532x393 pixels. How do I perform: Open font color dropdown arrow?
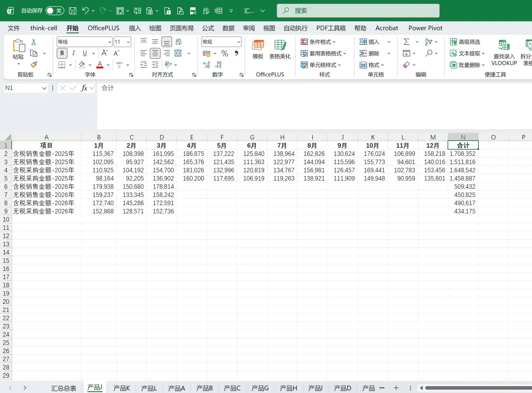pyautogui.click(x=108, y=65)
